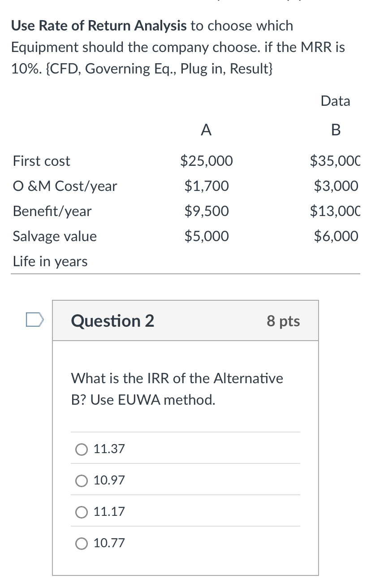Click the $25,000 first cost value
Screen dimensions: 371x588
207,161
